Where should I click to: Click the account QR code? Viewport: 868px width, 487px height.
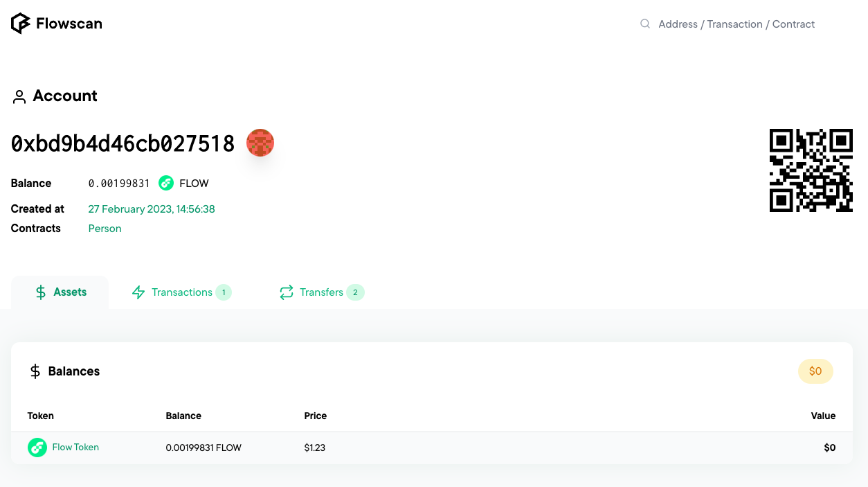[811, 170]
